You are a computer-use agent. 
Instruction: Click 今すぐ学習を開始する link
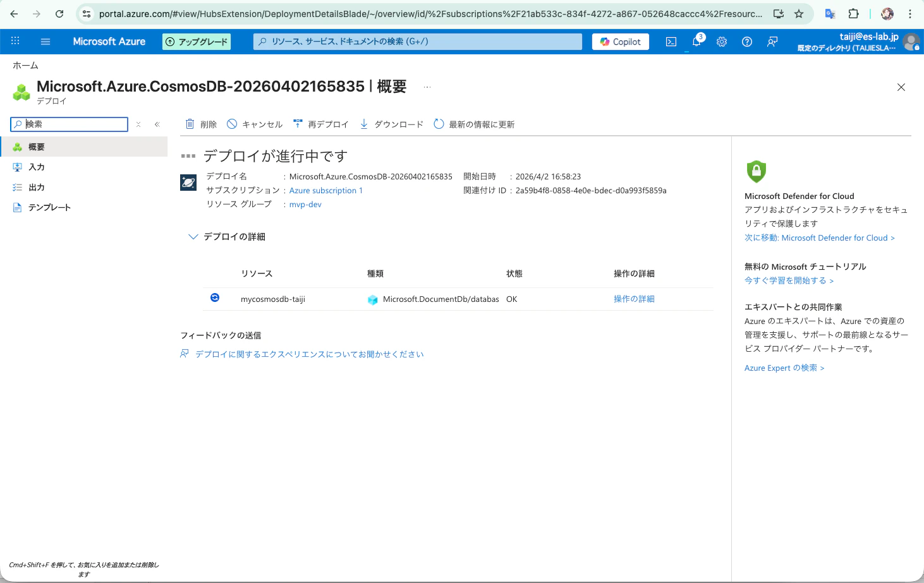coord(789,280)
